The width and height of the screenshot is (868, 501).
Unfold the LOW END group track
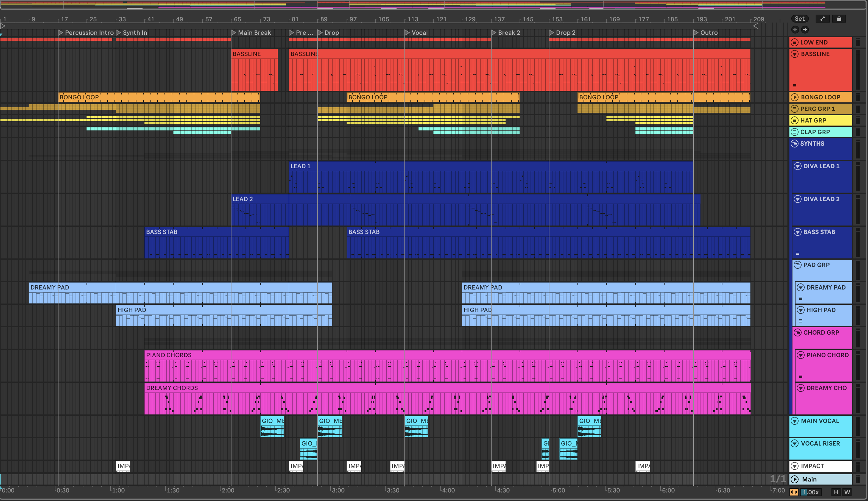pyautogui.click(x=794, y=42)
